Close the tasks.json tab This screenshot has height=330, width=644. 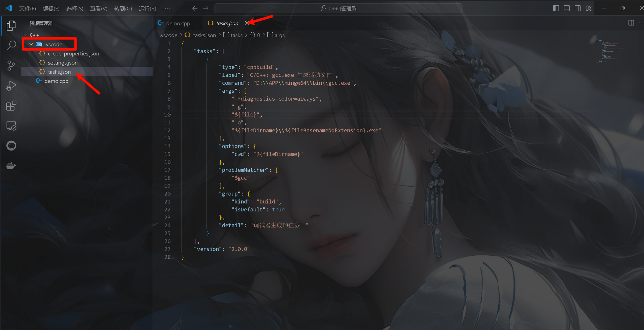tap(247, 23)
